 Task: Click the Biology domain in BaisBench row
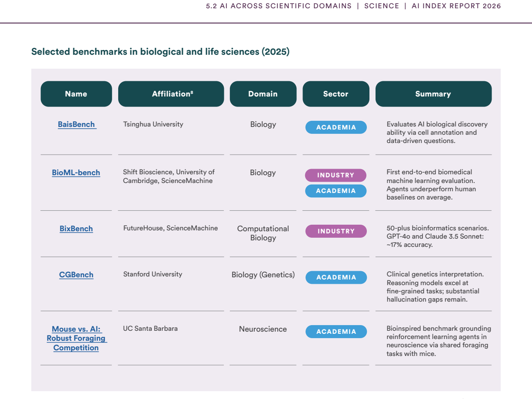[x=263, y=124]
